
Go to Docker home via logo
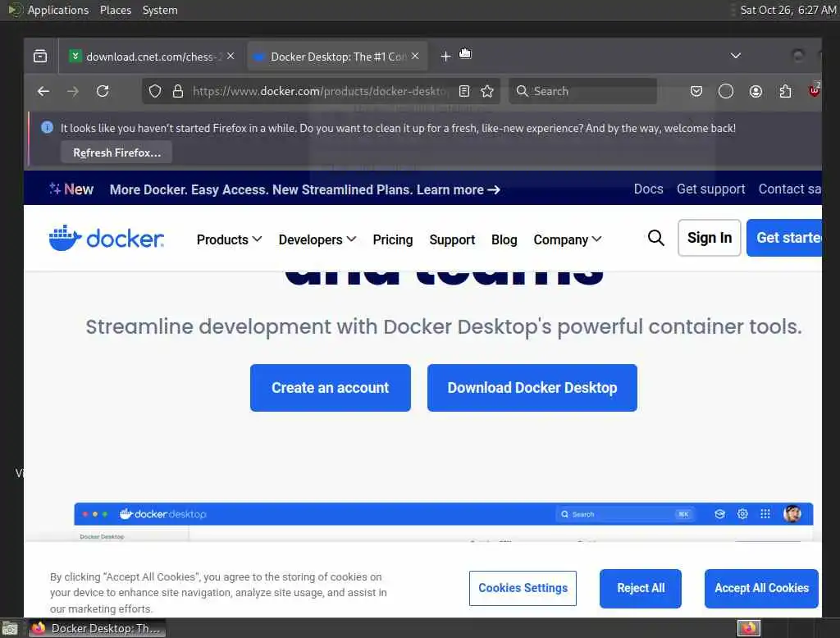[107, 239]
